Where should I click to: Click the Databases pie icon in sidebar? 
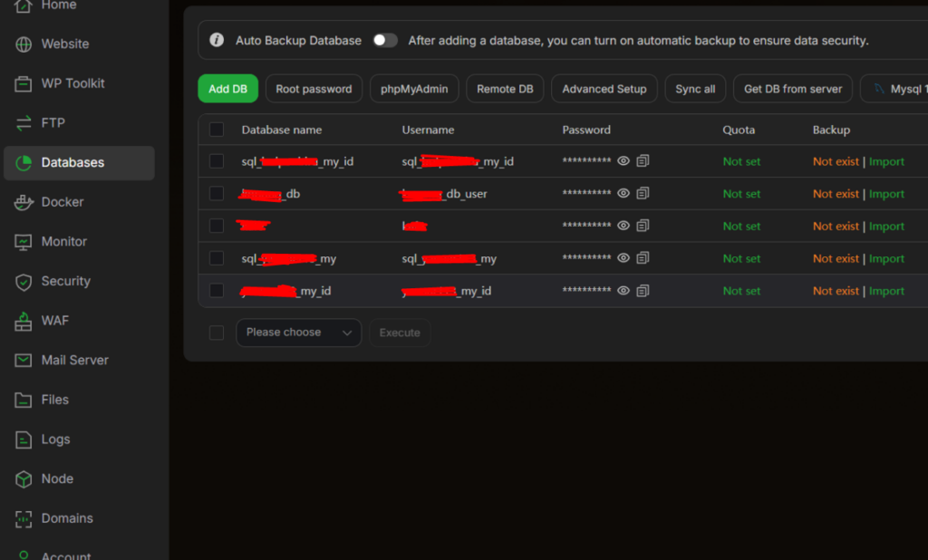pos(23,163)
